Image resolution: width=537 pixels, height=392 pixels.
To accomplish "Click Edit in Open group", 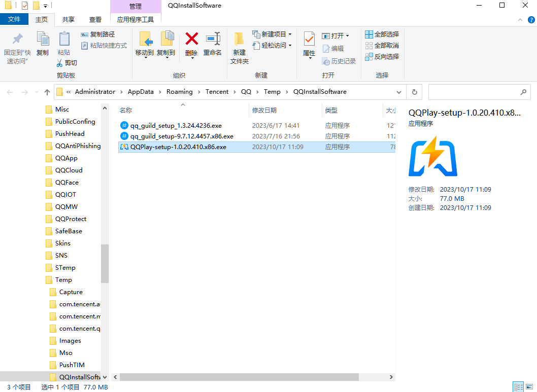I will click(333, 49).
